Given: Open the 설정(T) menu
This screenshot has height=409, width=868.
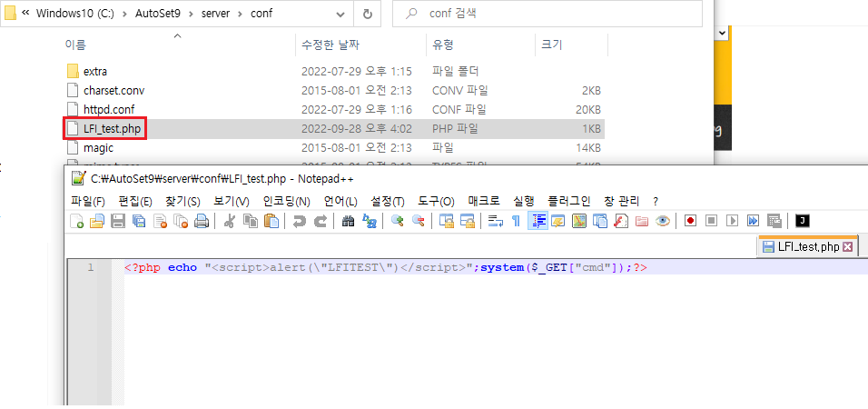Looking at the screenshot, I should point(388,201).
